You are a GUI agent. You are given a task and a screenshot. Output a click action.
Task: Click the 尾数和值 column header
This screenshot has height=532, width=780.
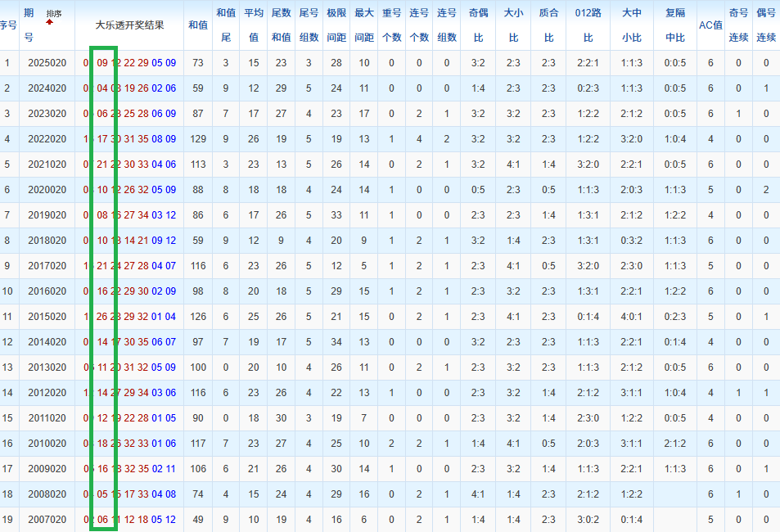point(281,25)
